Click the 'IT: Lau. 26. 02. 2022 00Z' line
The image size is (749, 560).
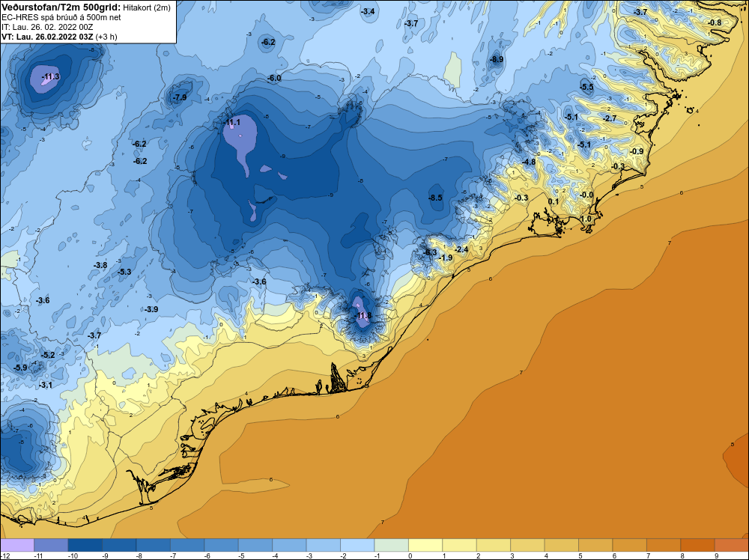tap(47, 27)
